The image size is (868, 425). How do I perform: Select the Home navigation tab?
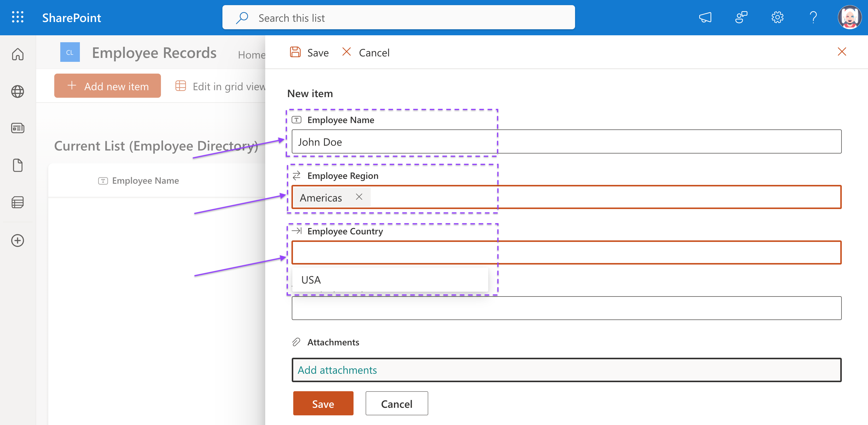pyautogui.click(x=251, y=55)
